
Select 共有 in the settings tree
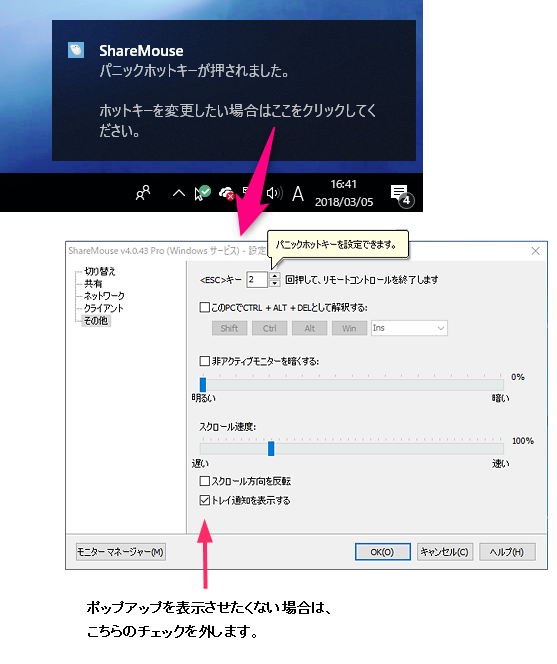[x=93, y=283]
